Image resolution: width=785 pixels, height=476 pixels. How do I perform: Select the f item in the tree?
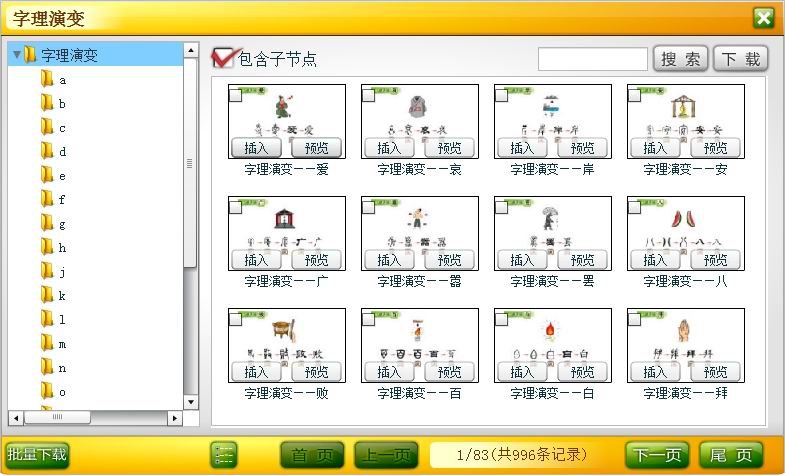tap(62, 200)
